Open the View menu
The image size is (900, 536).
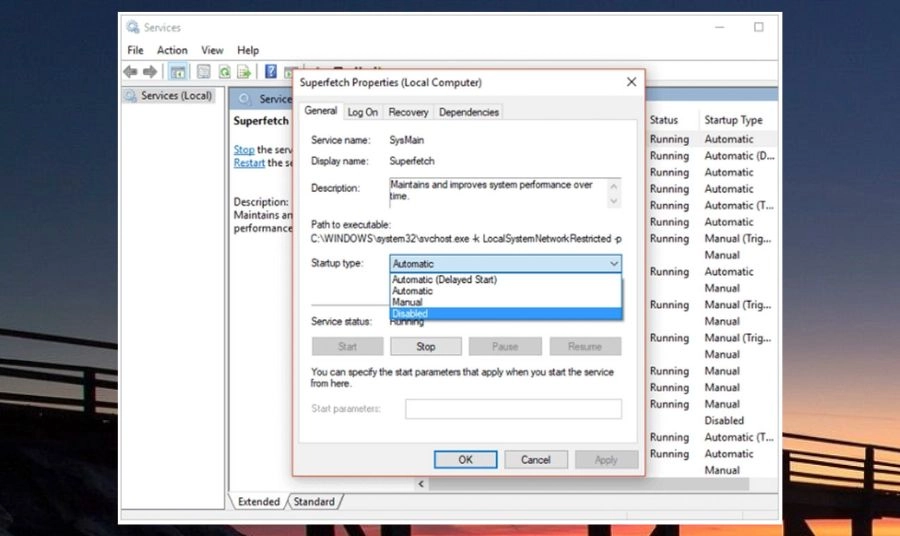tap(212, 50)
